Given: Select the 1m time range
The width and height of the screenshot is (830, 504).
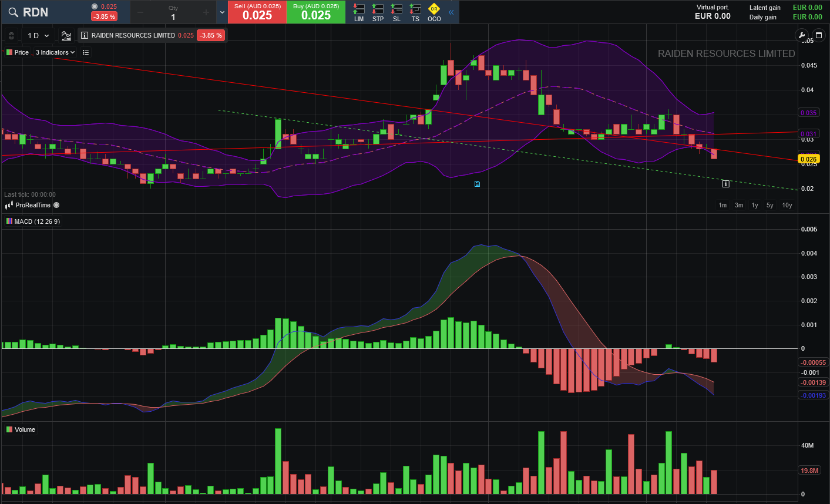Looking at the screenshot, I should 723,205.
